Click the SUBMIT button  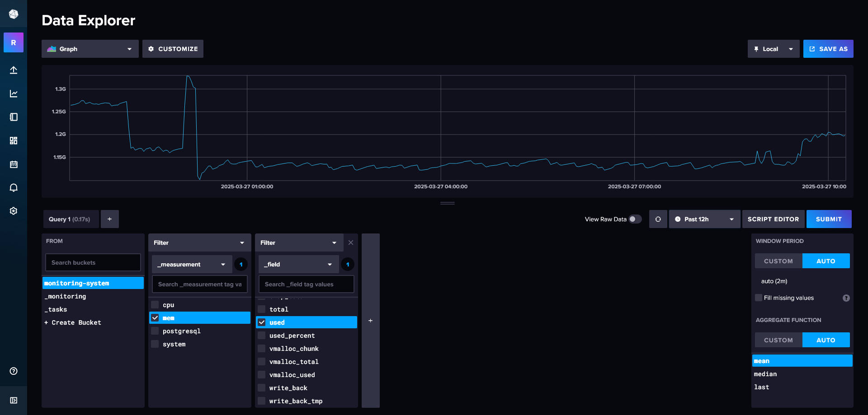(828, 219)
